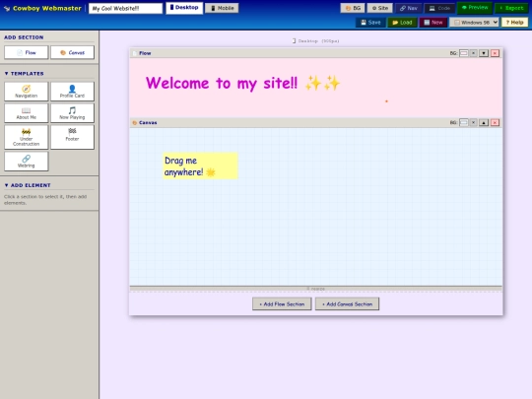Insert the About Me template
Screen dimensions: 532x399
[x=27, y=113]
